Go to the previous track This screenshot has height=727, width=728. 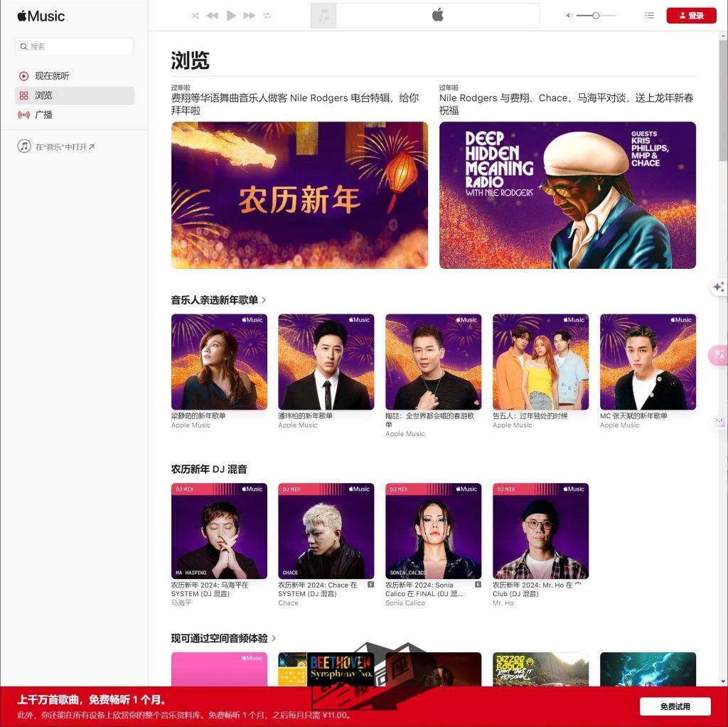(212, 15)
